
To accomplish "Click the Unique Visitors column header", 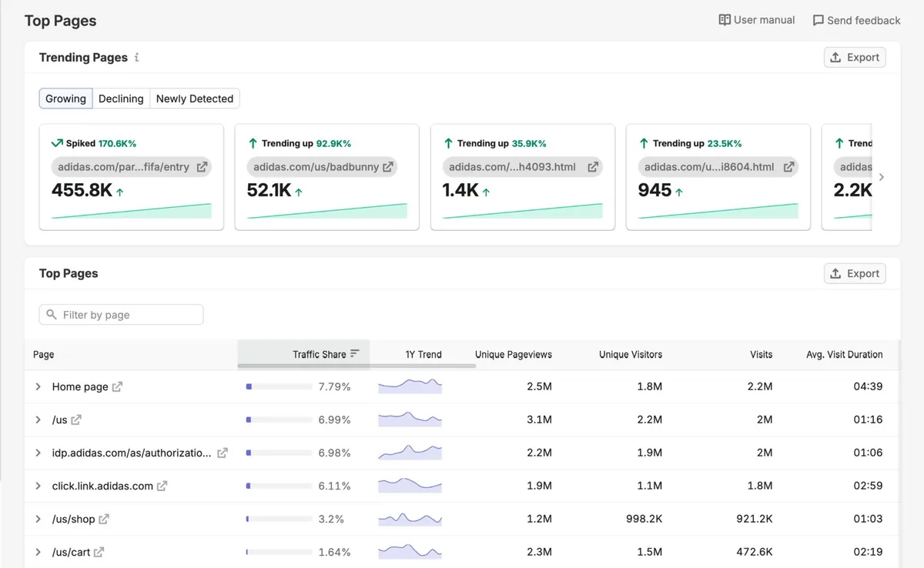I will point(631,355).
